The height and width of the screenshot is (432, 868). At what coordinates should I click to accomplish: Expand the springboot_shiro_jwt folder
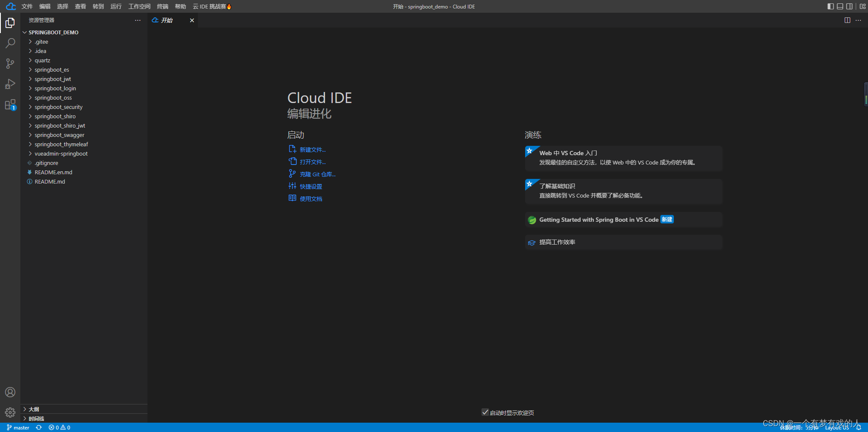pos(84,125)
